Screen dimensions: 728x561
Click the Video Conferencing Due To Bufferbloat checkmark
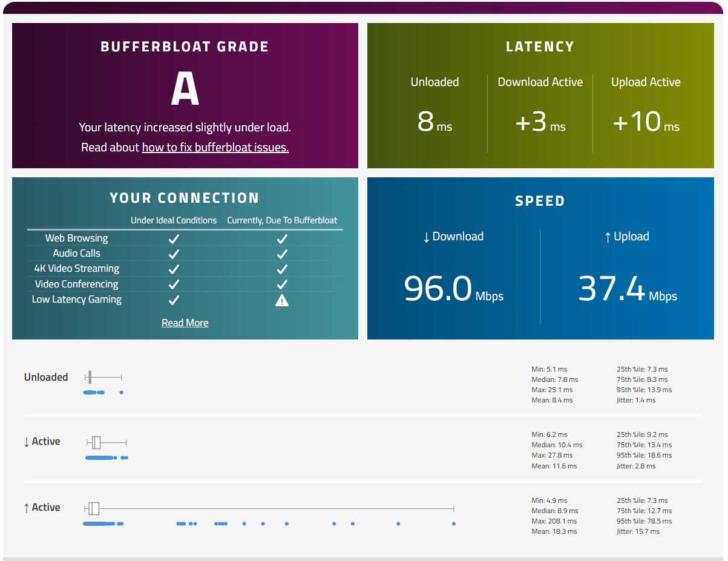[282, 284]
